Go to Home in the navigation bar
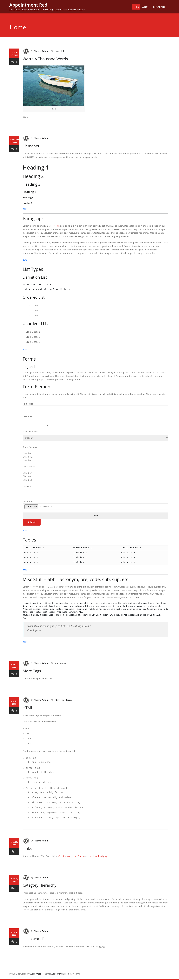This screenshot has height=980, width=179. point(136,7)
